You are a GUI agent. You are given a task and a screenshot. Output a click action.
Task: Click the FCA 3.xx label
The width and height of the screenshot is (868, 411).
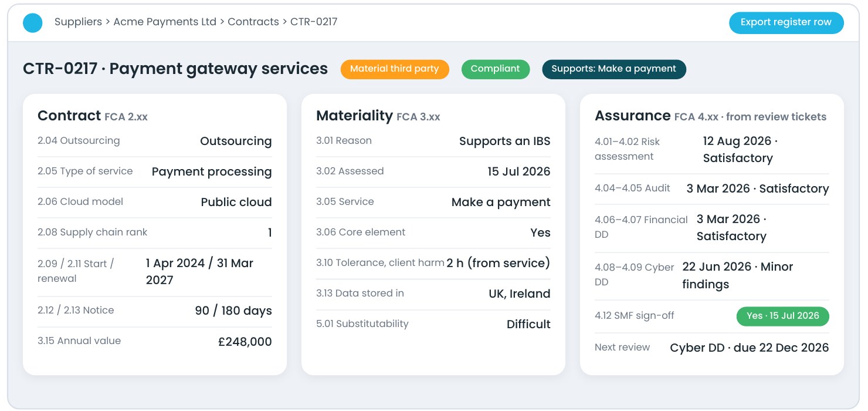(x=418, y=117)
